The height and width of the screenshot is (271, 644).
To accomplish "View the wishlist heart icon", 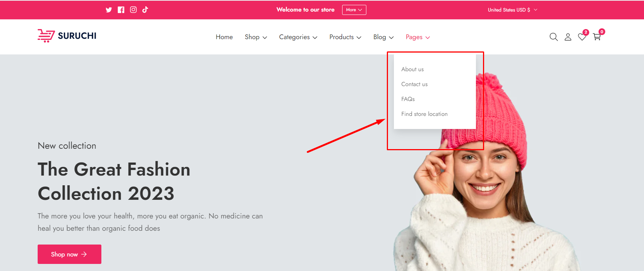I will pos(582,37).
